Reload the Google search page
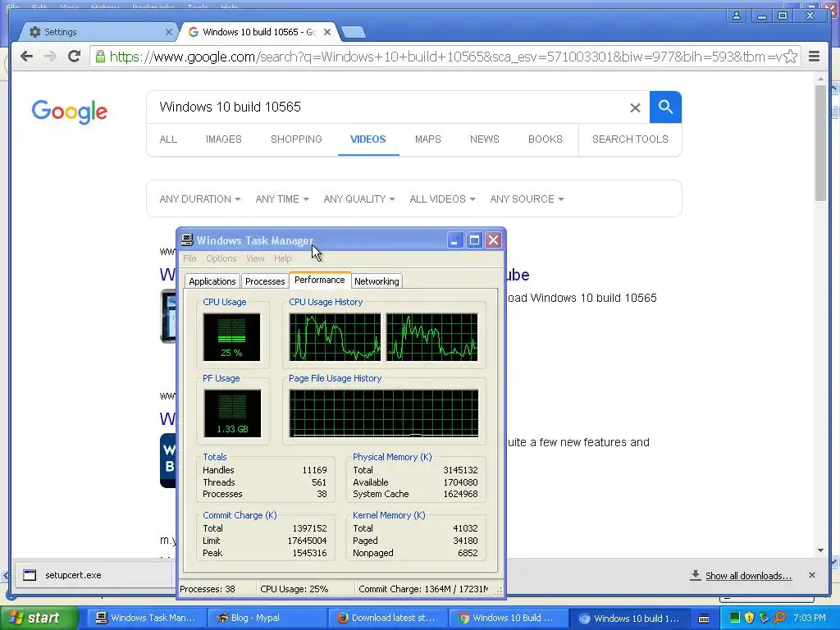This screenshot has height=630, width=840. (x=75, y=57)
